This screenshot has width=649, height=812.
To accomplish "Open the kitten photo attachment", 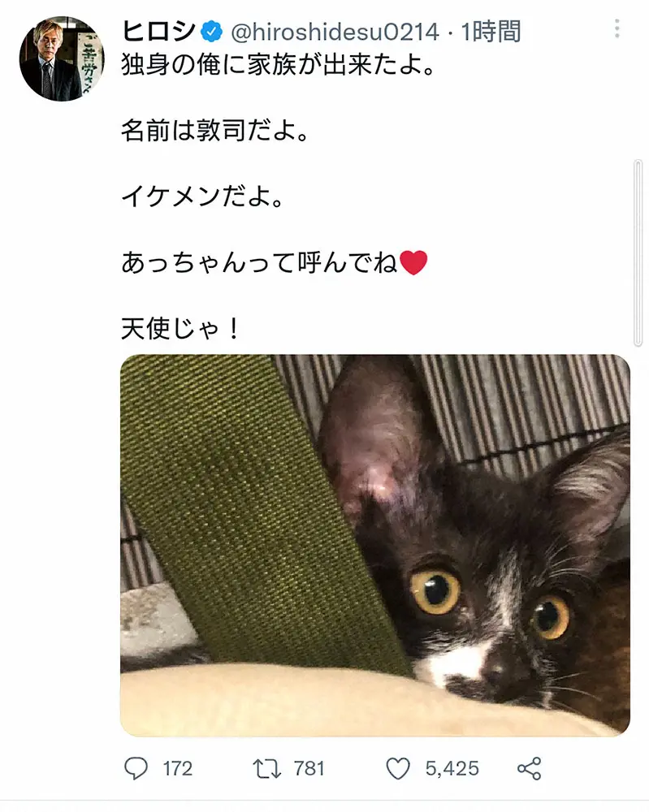I will 375,546.
